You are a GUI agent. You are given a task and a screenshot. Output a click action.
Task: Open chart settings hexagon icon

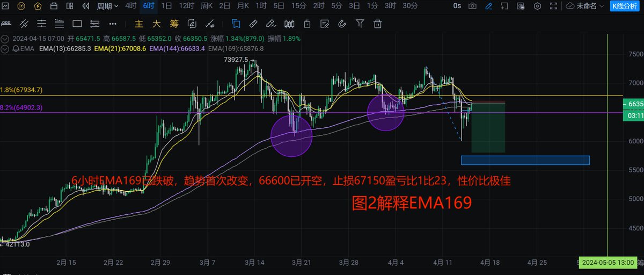pyautogui.click(x=537, y=6)
